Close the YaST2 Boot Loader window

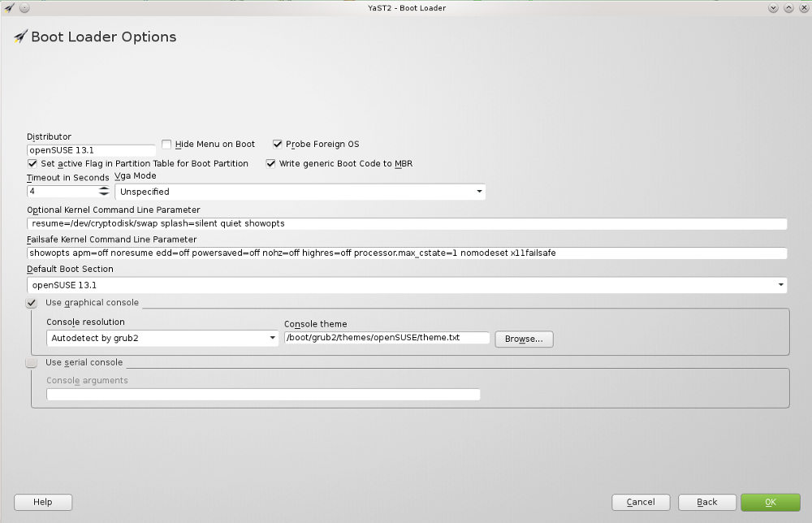[x=804, y=8]
